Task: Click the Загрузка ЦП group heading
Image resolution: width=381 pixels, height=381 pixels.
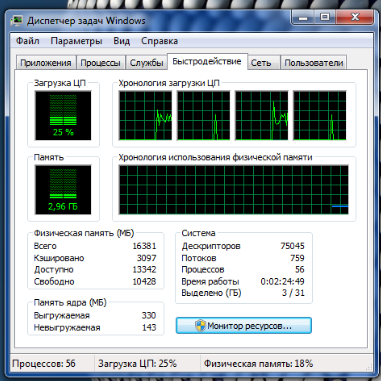Action: [60, 83]
